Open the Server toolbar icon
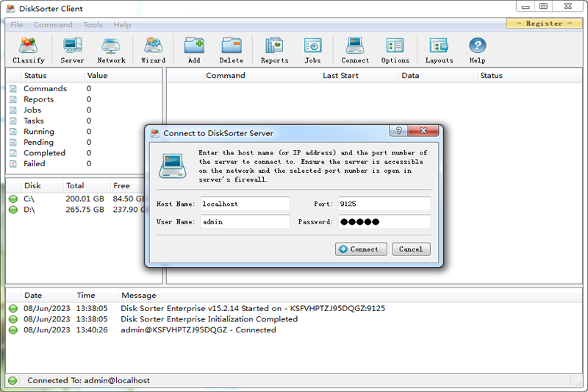The width and height of the screenshot is (588, 392). (x=72, y=50)
